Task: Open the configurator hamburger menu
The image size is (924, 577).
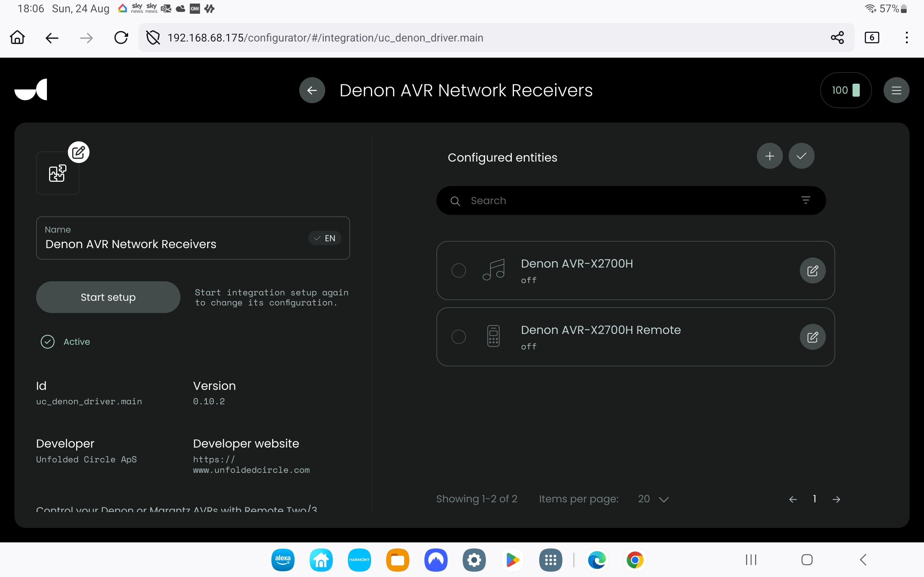Action: click(x=896, y=90)
